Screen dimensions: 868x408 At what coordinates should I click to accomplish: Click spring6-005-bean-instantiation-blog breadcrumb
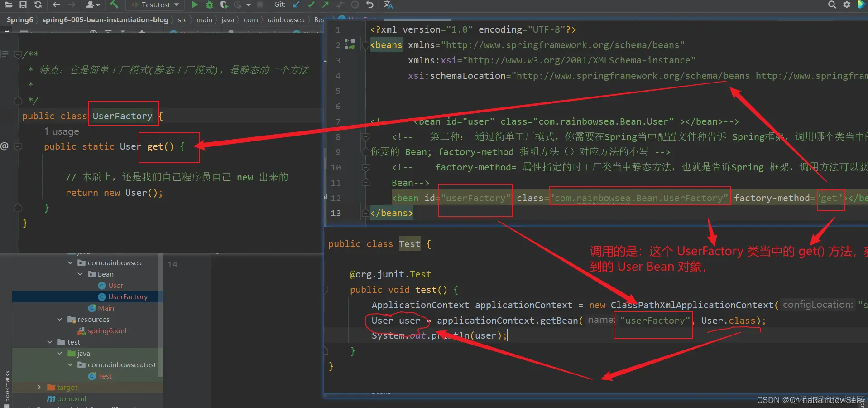106,19
